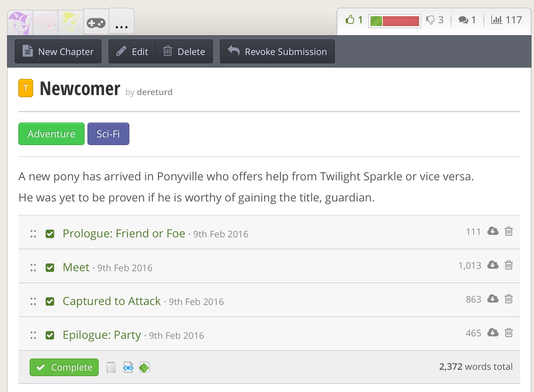Click the thumbs-up like icon
This screenshot has height=392, width=534.
point(350,20)
